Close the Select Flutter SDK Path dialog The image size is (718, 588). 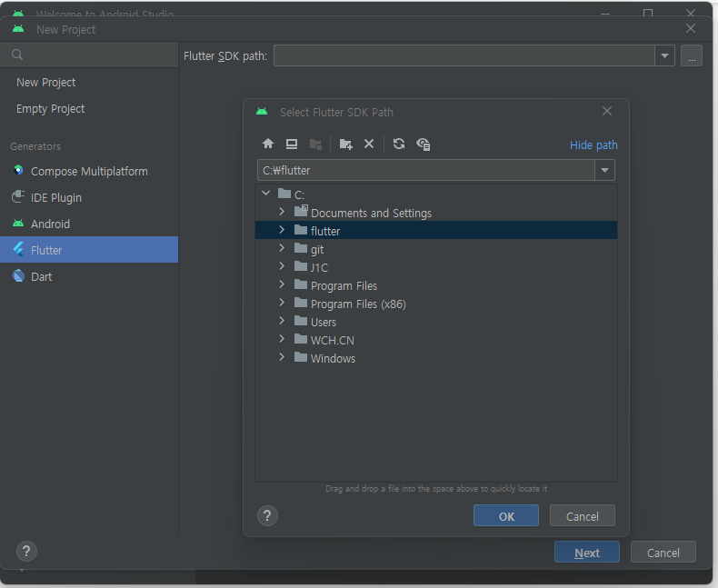(x=607, y=111)
